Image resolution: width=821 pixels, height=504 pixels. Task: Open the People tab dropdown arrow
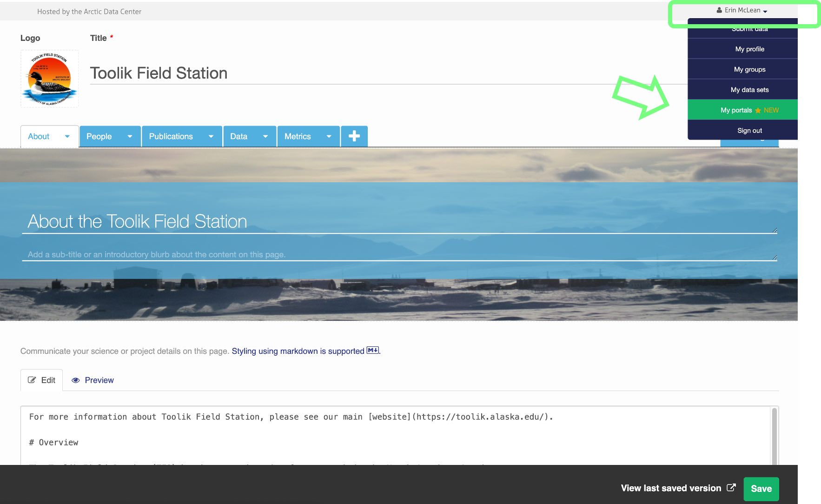[x=130, y=136]
